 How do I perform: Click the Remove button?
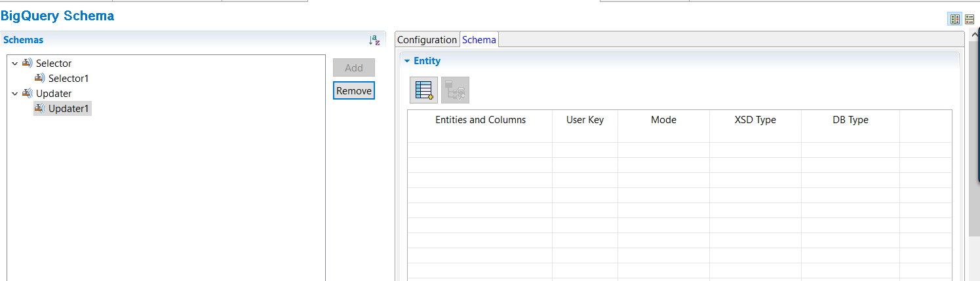(354, 90)
